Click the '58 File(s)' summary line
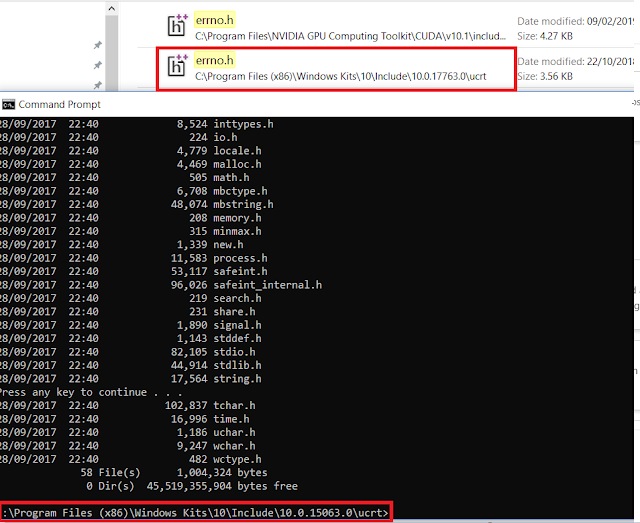Image resolution: width=640 pixels, height=523 pixels. [174, 473]
